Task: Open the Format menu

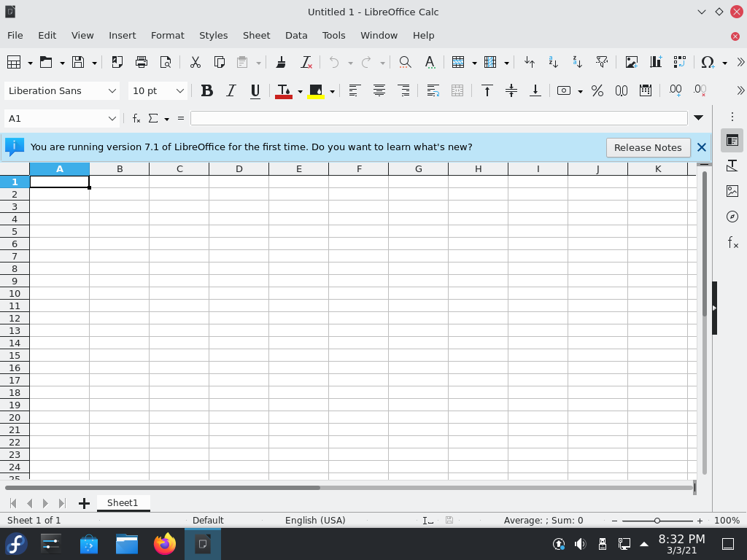Action: pyautogui.click(x=167, y=35)
